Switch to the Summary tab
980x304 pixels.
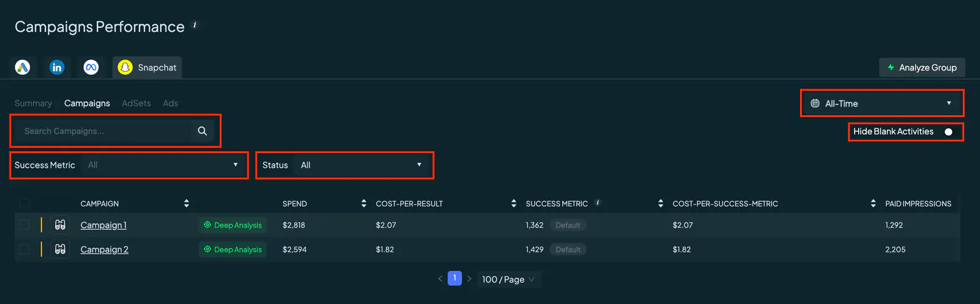pyautogui.click(x=33, y=103)
